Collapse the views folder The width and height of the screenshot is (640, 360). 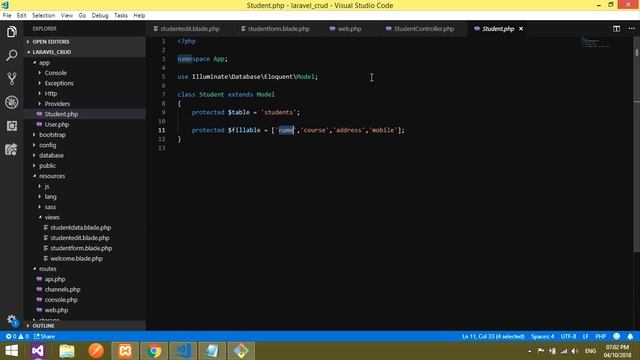(x=85, y=217)
